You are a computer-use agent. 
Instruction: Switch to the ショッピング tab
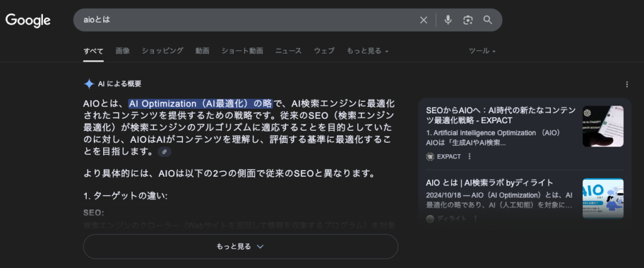click(x=162, y=51)
